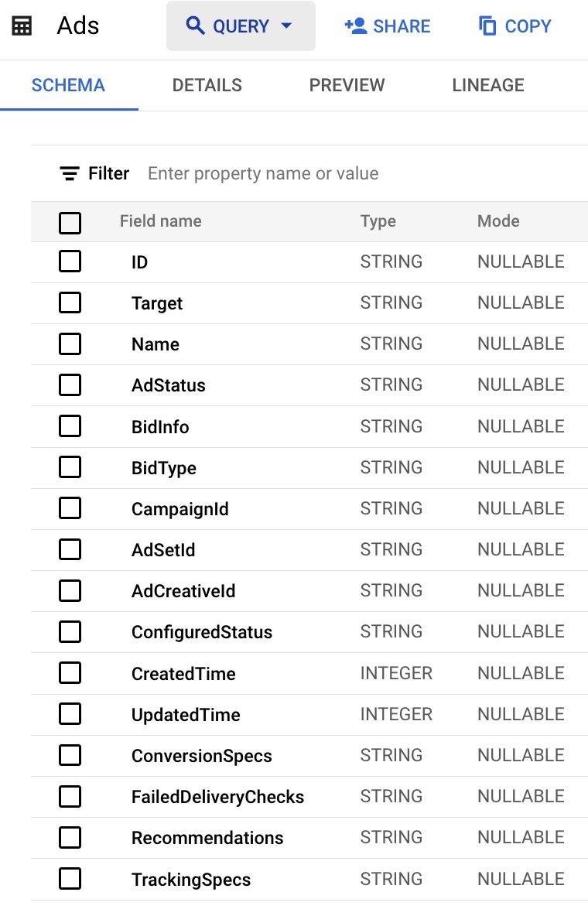Open the Preview tab
This screenshot has width=588, height=916.
(x=347, y=85)
